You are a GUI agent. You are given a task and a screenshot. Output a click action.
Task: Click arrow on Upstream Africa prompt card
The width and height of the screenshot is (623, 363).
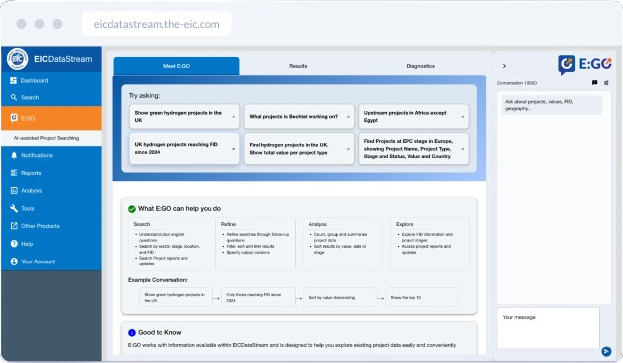click(x=462, y=117)
